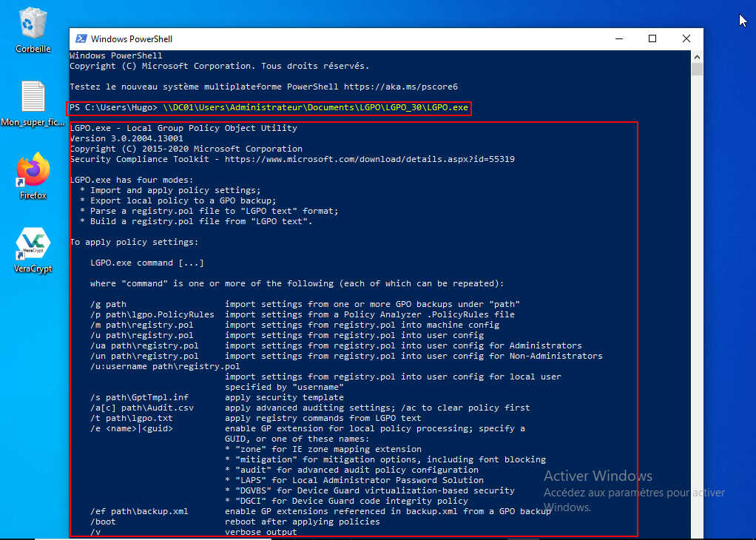Click the LGPO.exe command path in the prompt
756x540 pixels.
pos(316,108)
